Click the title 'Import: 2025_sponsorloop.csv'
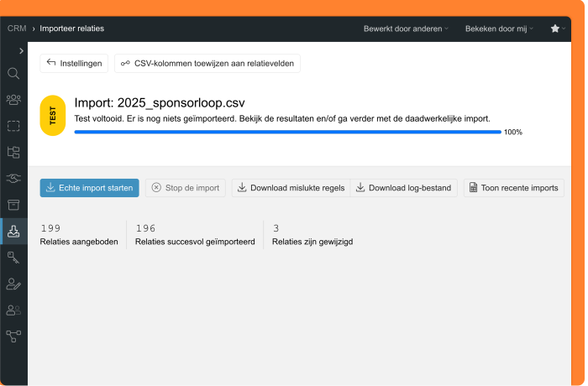This screenshot has height=386, width=588. (160, 102)
